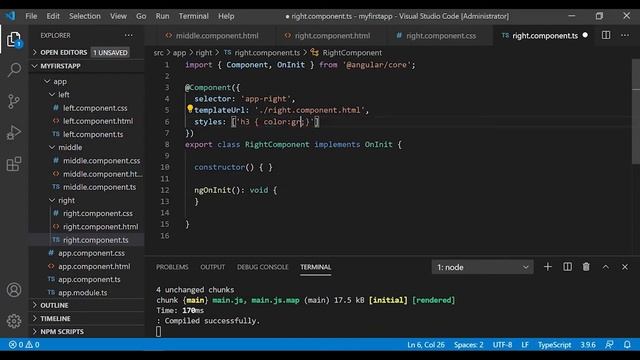The height and width of the screenshot is (360, 640).
Task: Switch to right.component.html editor tab
Action: pyautogui.click(x=329, y=36)
